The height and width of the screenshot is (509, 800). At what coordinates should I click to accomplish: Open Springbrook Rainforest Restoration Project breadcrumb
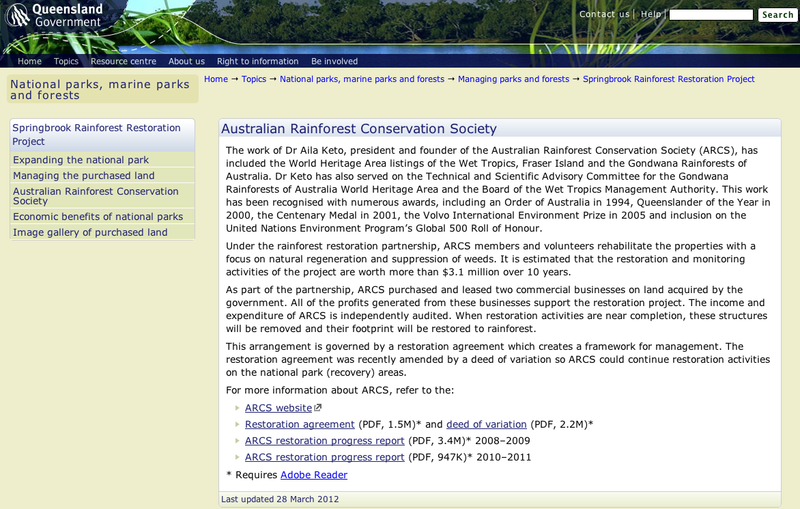tap(668, 79)
